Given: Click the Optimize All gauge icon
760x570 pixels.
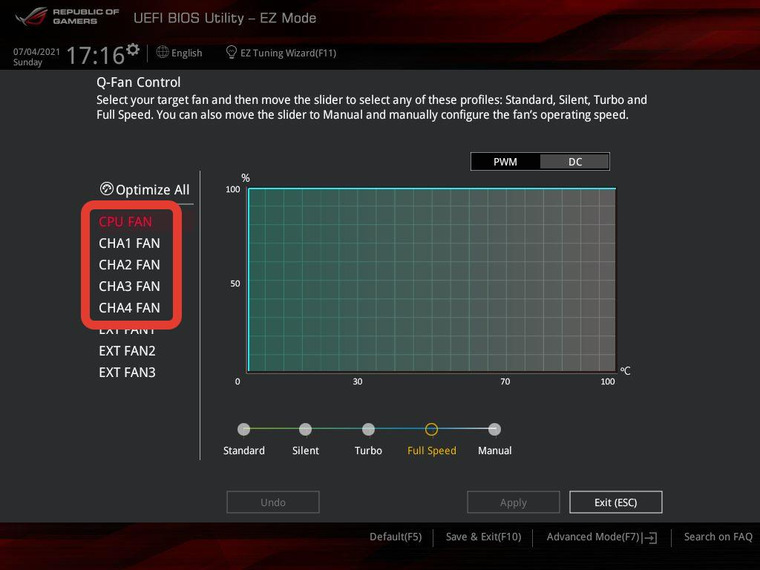Looking at the screenshot, I should click(106, 189).
